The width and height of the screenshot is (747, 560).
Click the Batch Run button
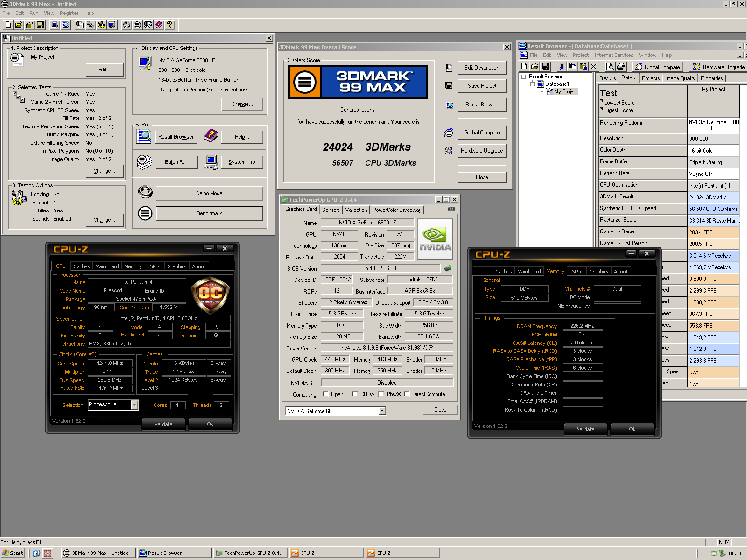pos(176,162)
